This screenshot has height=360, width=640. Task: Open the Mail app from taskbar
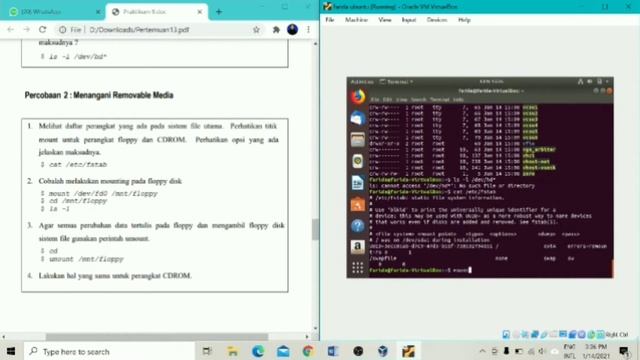tap(283, 351)
